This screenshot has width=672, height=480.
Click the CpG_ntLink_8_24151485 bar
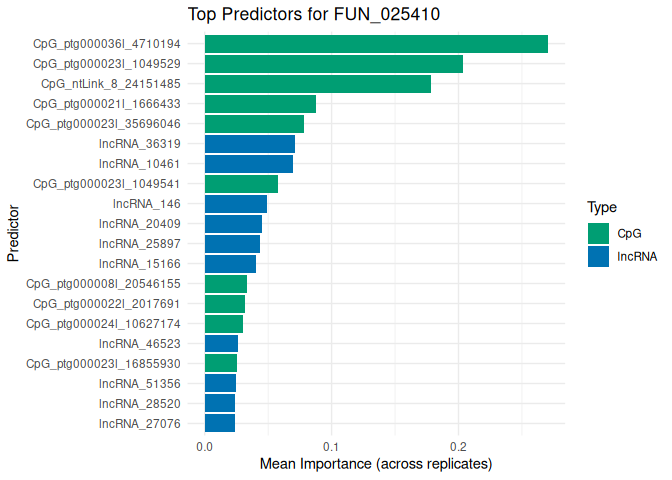317,84
